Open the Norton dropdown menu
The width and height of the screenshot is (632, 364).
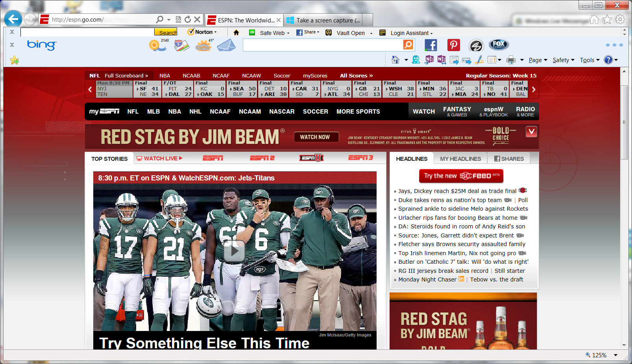point(202,32)
